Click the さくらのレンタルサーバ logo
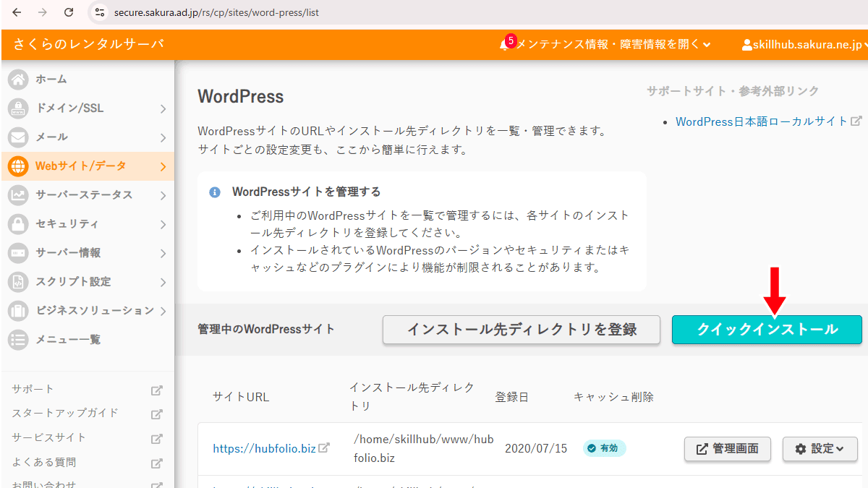 (x=88, y=44)
